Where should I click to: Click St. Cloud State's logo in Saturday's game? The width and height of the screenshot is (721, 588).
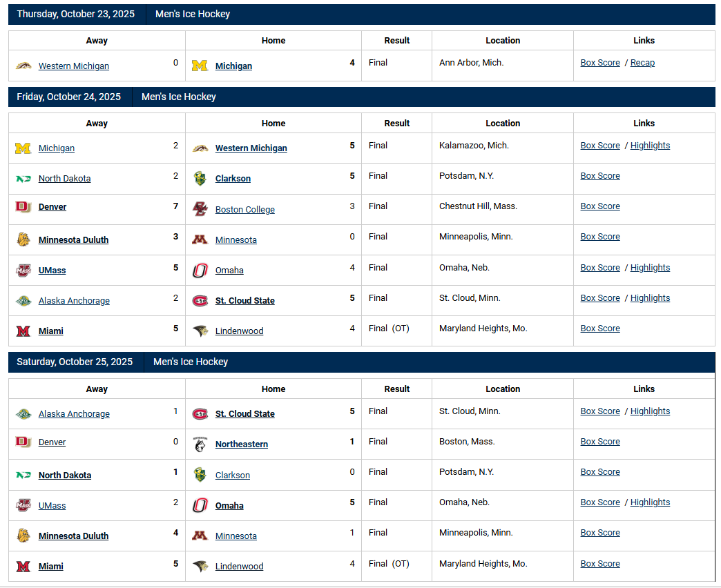coord(200,413)
